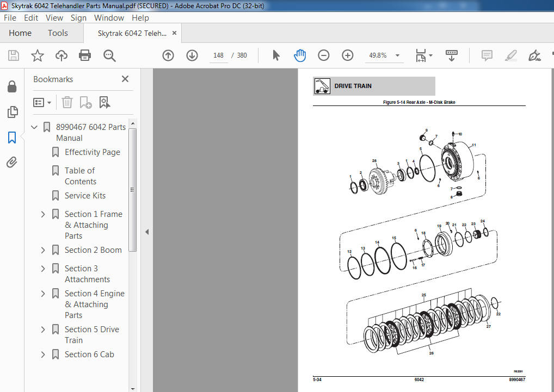Image resolution: width=554 pixels, height=392 pixels.
Task: Open the Window menu
Action: (109, 17)
